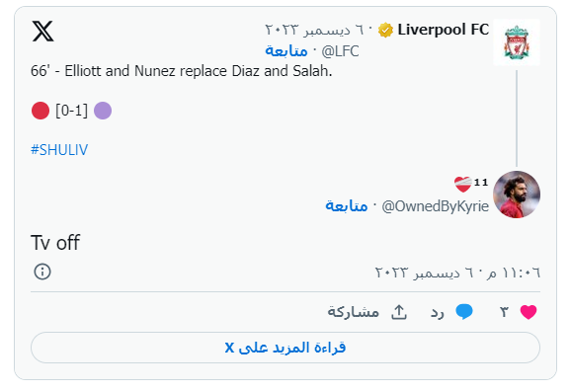The image size is (570, 392).
Task: Click the pink heart like icon
Action: [529, 312]
